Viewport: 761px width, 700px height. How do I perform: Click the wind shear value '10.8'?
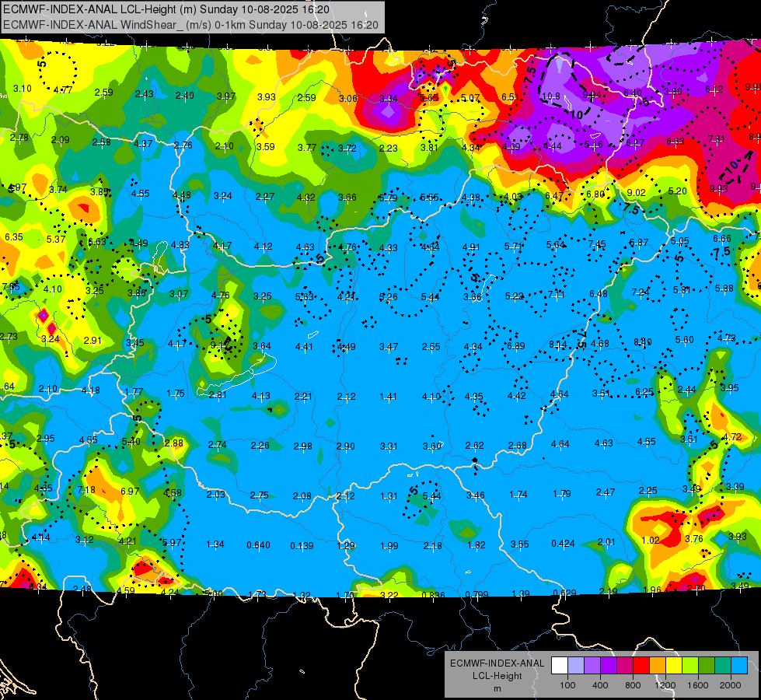click(x=551, y=96)
